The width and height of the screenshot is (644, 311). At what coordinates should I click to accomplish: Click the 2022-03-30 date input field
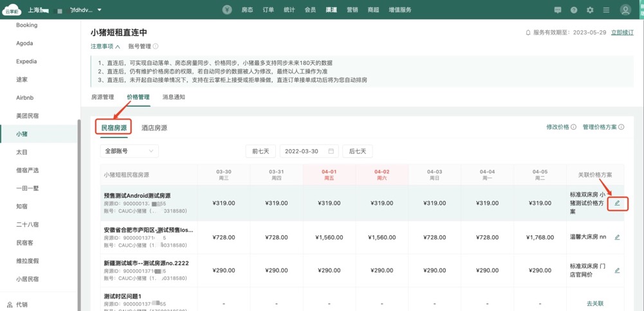click(x=302, y=151)
